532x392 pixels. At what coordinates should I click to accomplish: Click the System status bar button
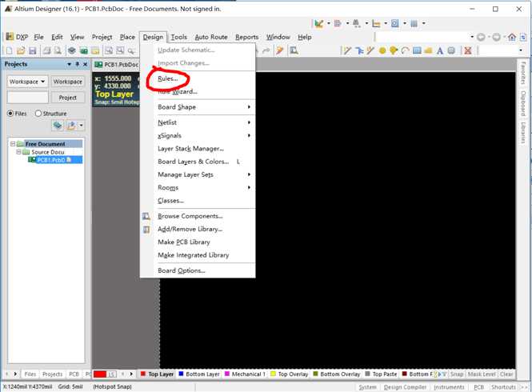(367, 387)
